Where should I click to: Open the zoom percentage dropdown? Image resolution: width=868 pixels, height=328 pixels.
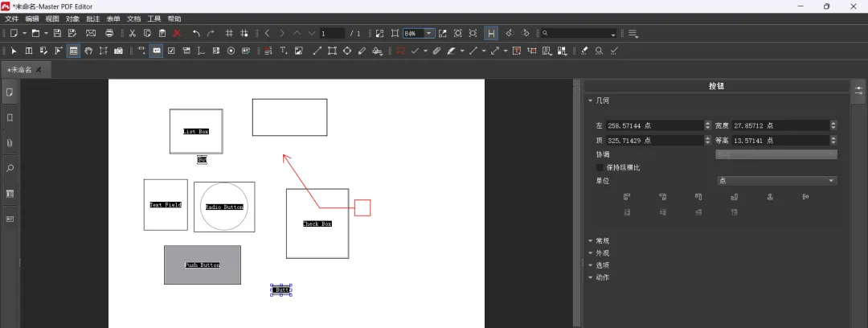[x=430, y=33]
